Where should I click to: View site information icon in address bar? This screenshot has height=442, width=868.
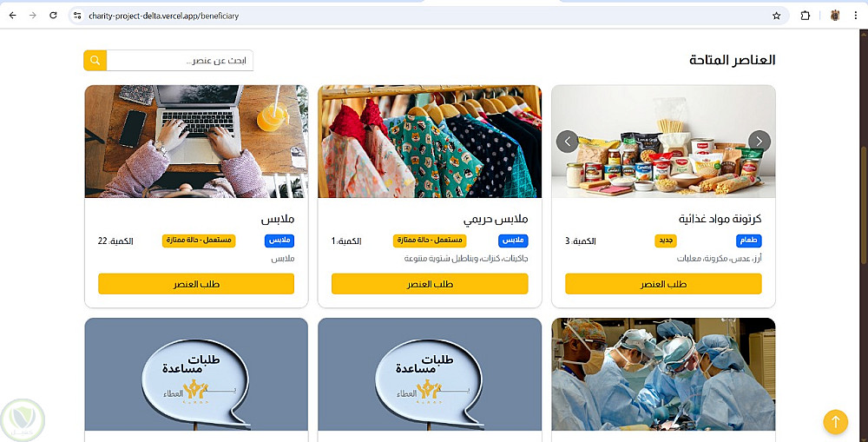77,16
